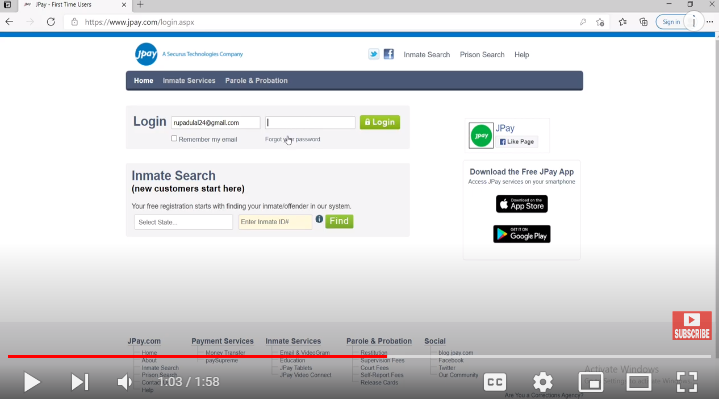
Task: Click browser Sign in button
Action: pos(671,22)
